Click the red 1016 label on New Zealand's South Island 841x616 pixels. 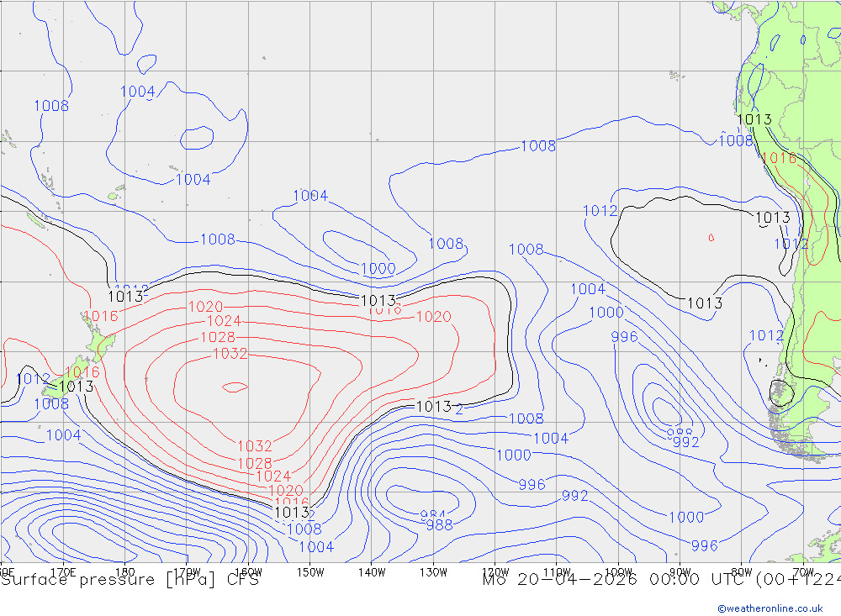(82, 372)
